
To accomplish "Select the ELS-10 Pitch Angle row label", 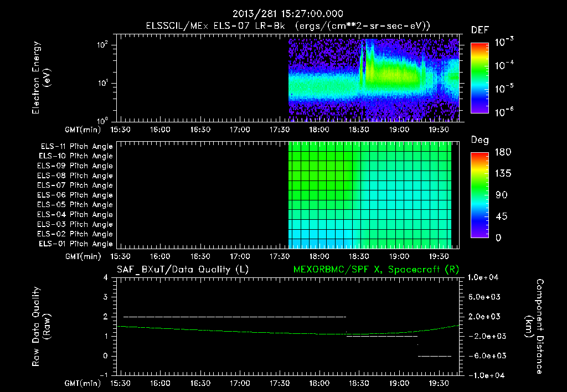I will click(x=76, y=156).
